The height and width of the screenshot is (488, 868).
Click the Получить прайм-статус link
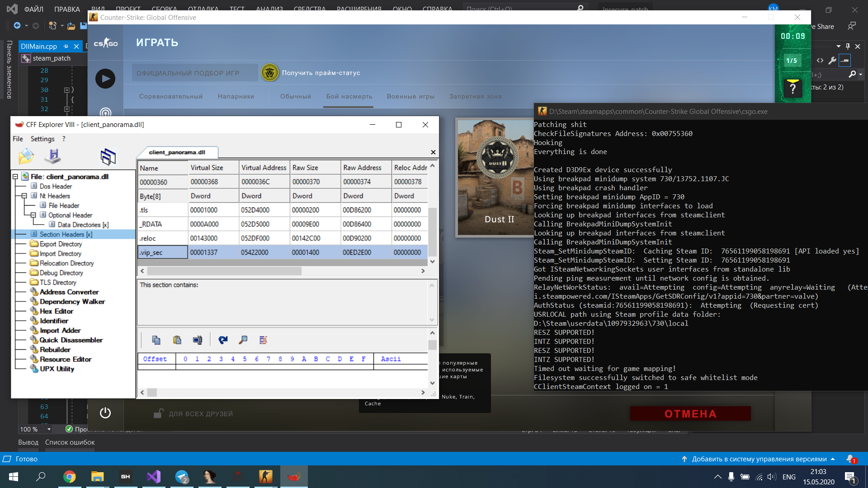pyautogui.click(x=321, y=73)
